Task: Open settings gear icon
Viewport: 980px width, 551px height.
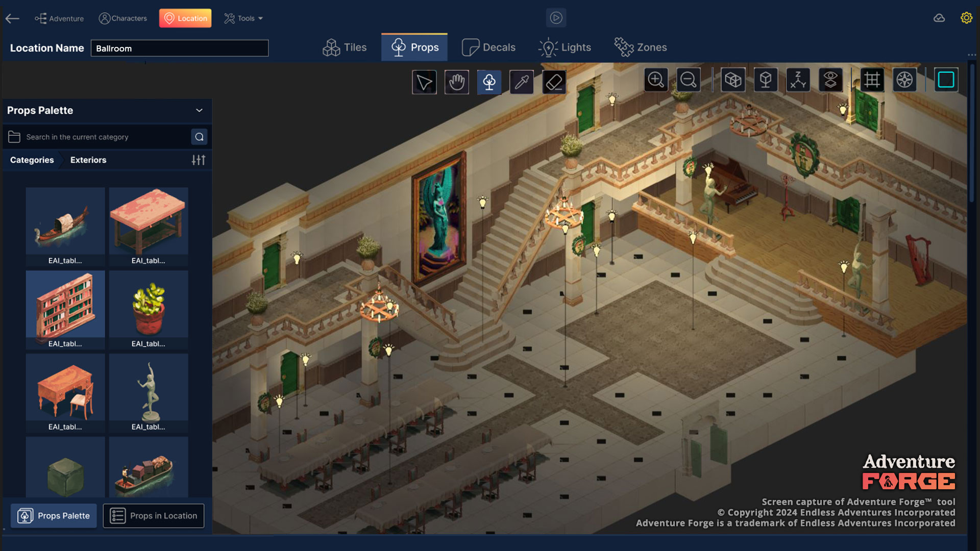Action: coord(966,18)
